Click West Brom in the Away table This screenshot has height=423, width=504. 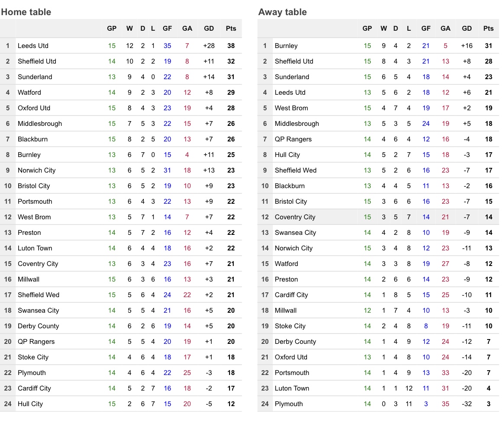coord(291,108)
